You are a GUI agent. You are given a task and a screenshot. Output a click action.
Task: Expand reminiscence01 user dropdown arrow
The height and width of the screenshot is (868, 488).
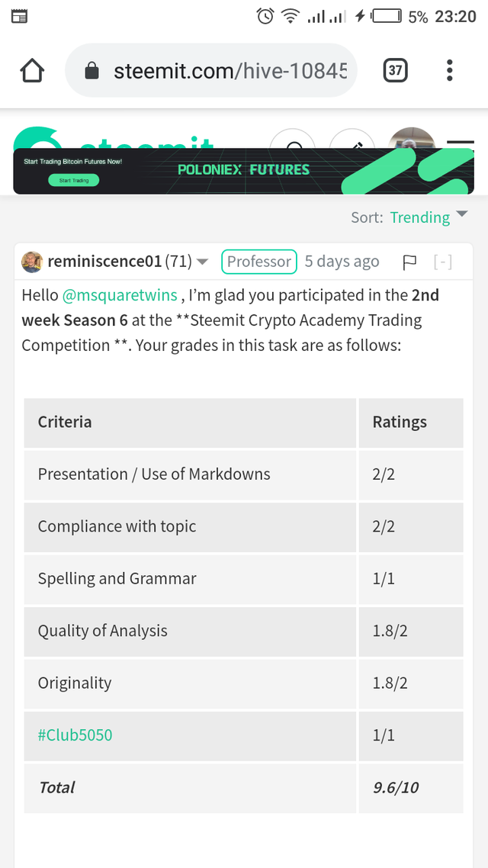pos(203,262)
